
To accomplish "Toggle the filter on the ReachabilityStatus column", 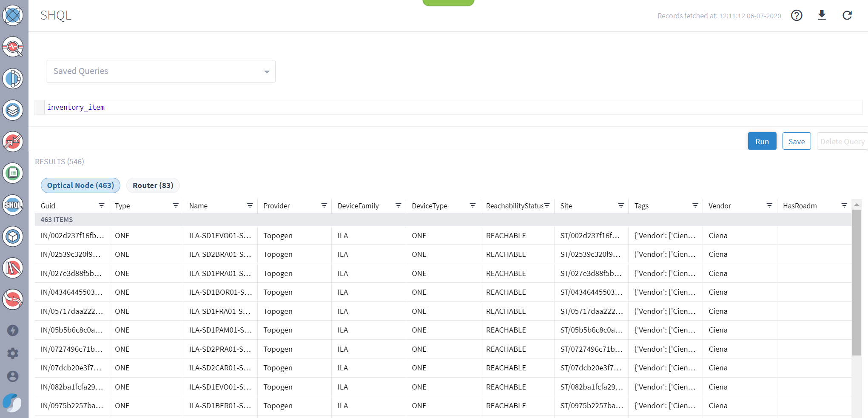I will coord(546,205).
